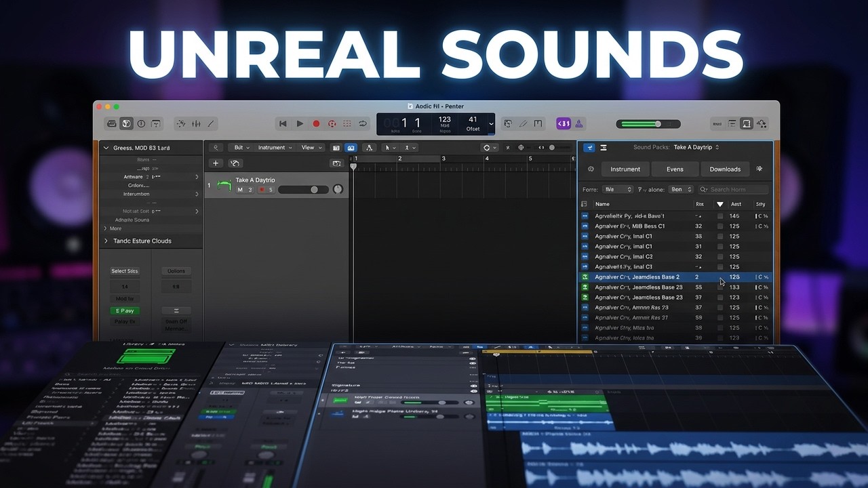
Task: Open the Ben signature dropdown
Action: pyautogui.click(x=681, y=190)
